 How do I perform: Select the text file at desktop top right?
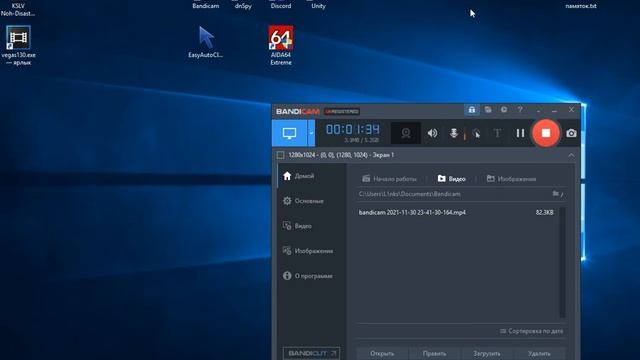[581, 6]
